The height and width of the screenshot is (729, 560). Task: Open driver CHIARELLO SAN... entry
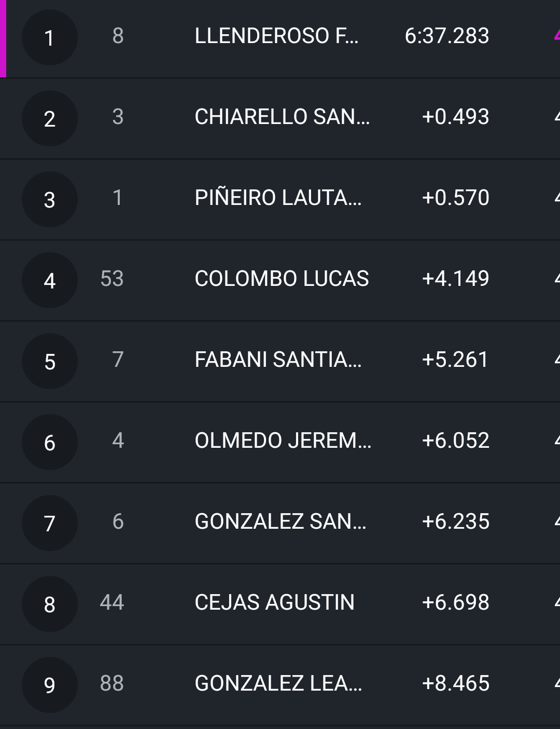282,117
